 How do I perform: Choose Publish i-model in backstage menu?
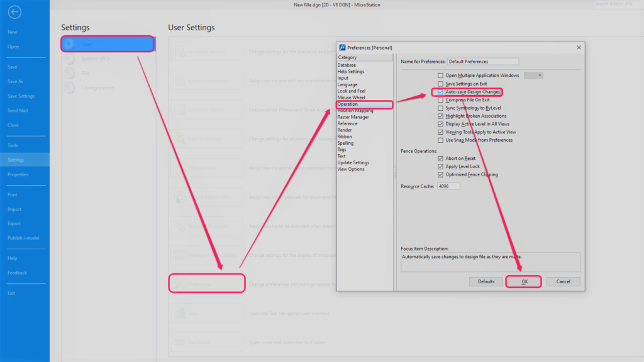[x=25, y=238]
